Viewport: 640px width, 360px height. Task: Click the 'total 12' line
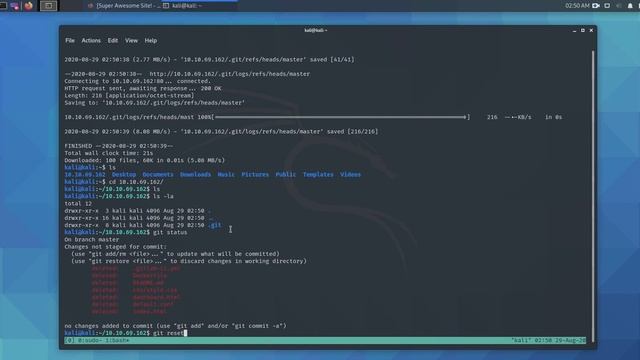point(78,203)
